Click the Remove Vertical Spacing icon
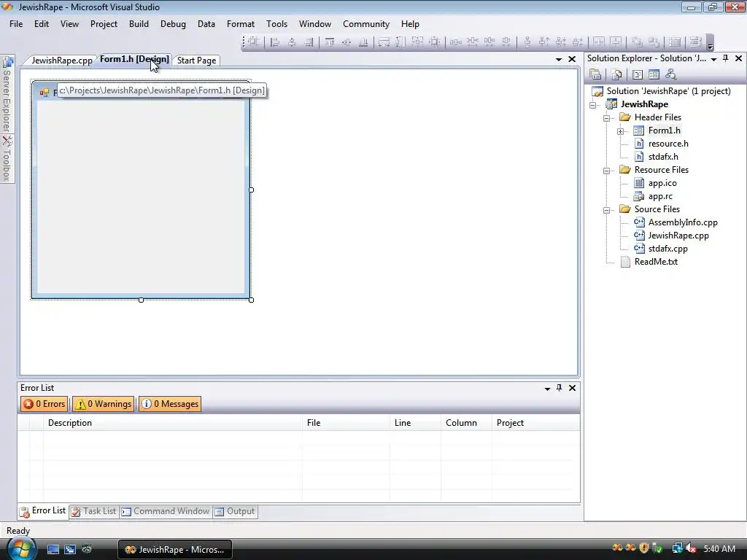Viewport: 747px width, 560px height. (x=578, y=42)
